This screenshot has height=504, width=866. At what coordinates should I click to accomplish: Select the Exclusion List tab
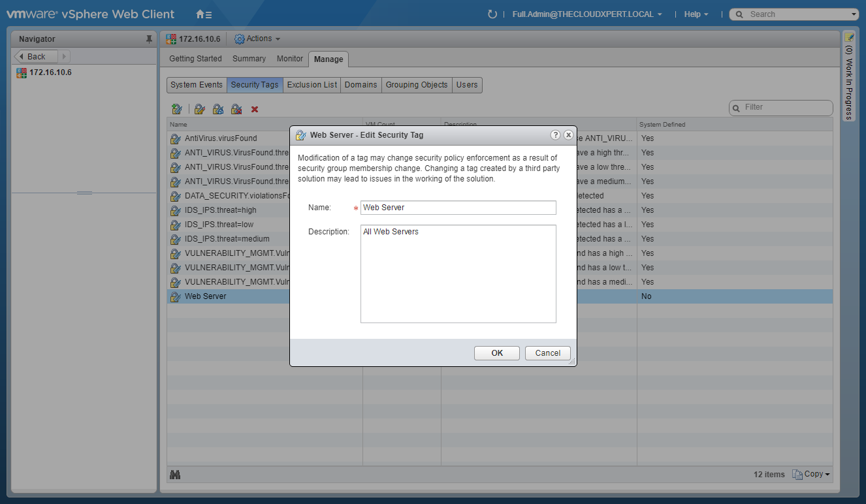click(312, 85)
